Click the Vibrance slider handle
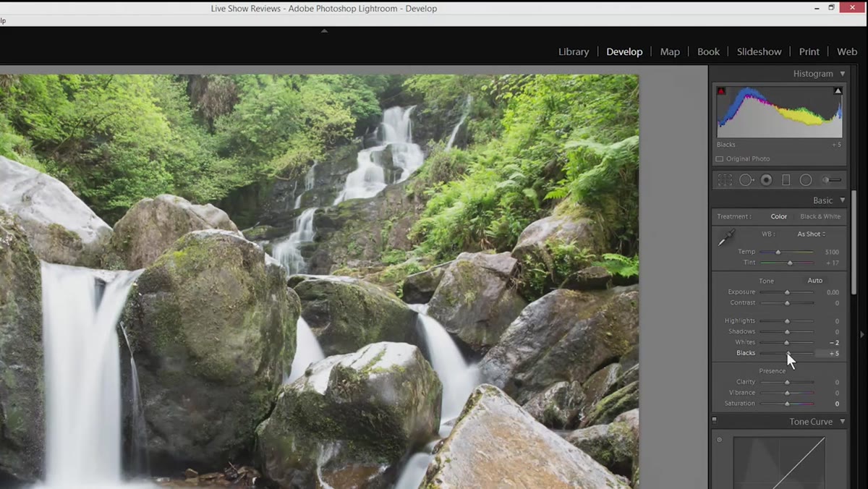Screen dimensions: 868x489 [x=787, y=393]
